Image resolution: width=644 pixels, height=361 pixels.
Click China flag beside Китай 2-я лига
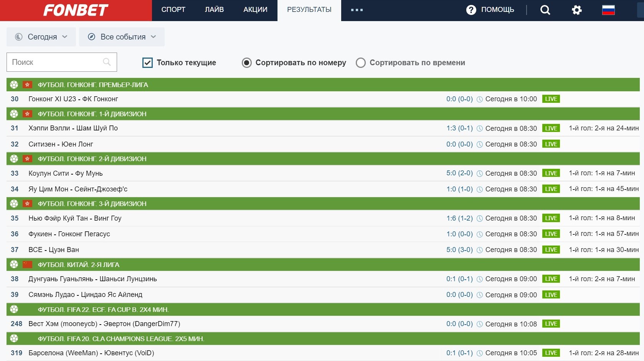click(27, 264)
